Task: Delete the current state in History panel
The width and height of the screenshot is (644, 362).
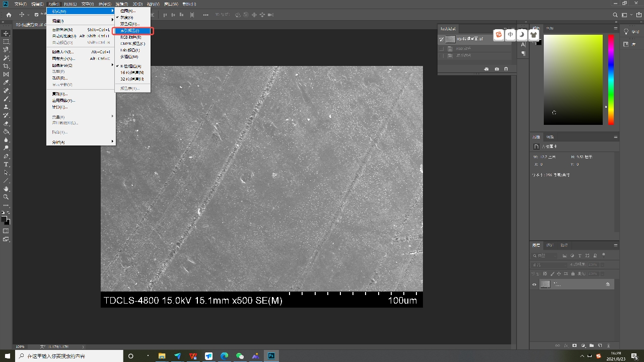Action: [506, 69]
